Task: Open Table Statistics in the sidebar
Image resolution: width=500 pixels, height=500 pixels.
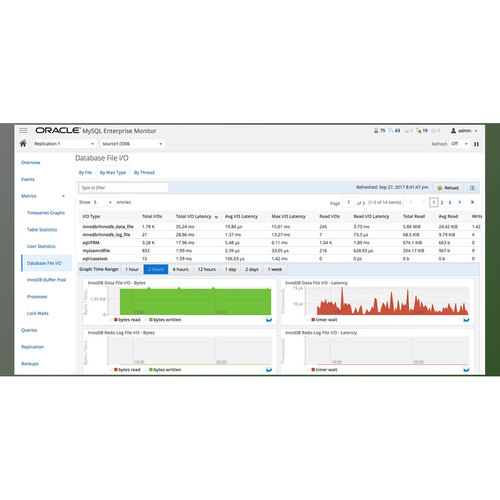Action: pos(42,230)
